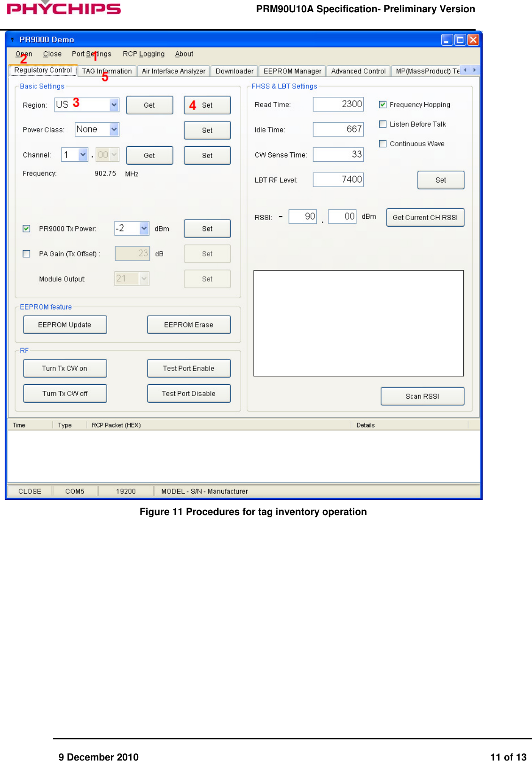Click the Details column header
This screenshot has height=761, width=532.
click(410, 425)
